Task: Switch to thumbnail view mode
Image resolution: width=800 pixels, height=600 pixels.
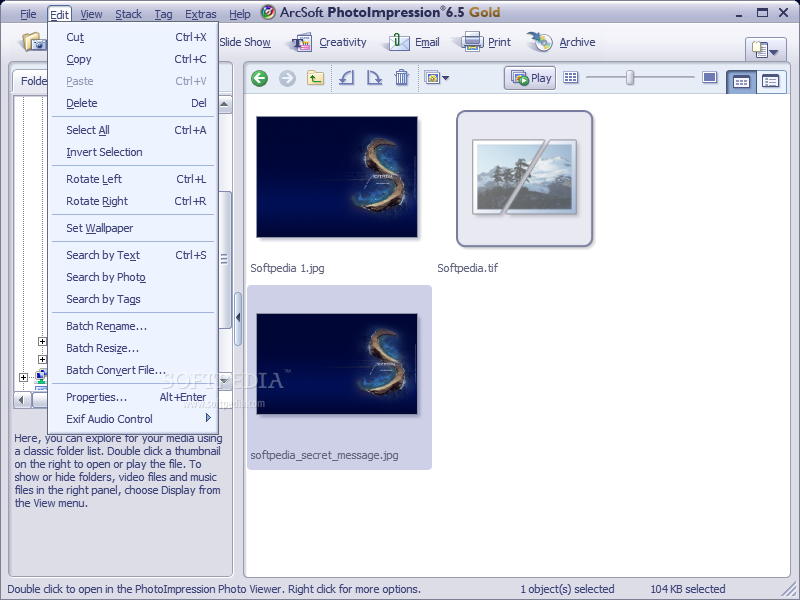Action: tap(741, 81)
